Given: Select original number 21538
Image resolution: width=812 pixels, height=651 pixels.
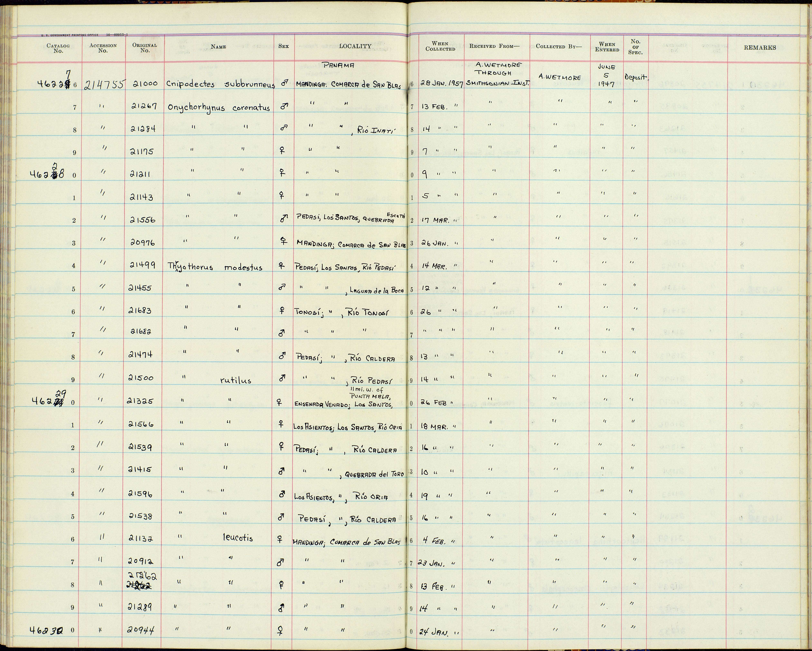Looking at the screenshot, I should pos(140,516).
